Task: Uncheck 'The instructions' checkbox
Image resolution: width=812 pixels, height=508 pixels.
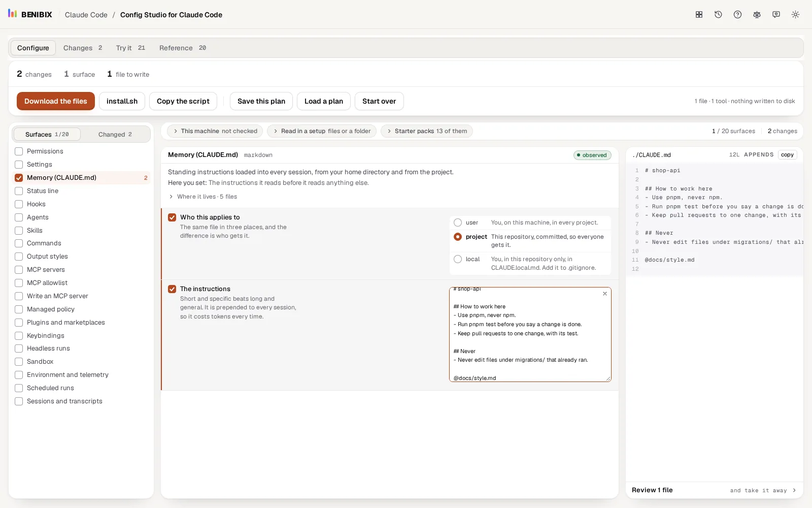Action: [x=172, y=289]
